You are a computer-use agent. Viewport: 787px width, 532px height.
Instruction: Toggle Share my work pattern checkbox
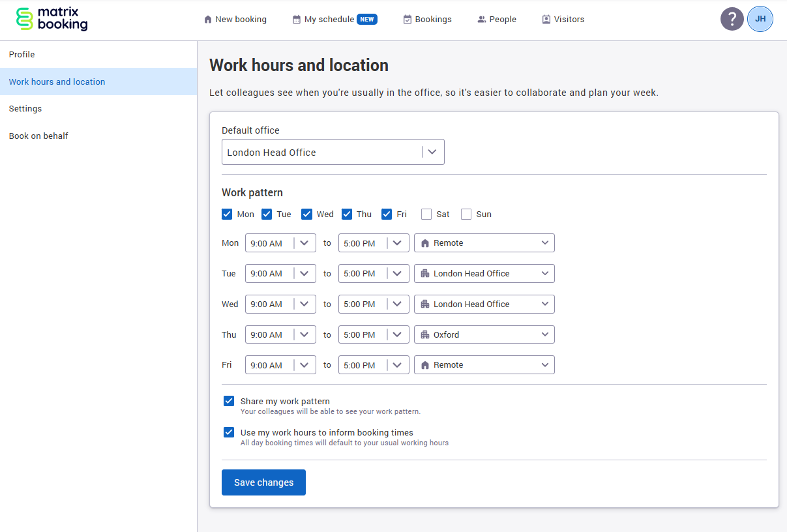point(229,401)
